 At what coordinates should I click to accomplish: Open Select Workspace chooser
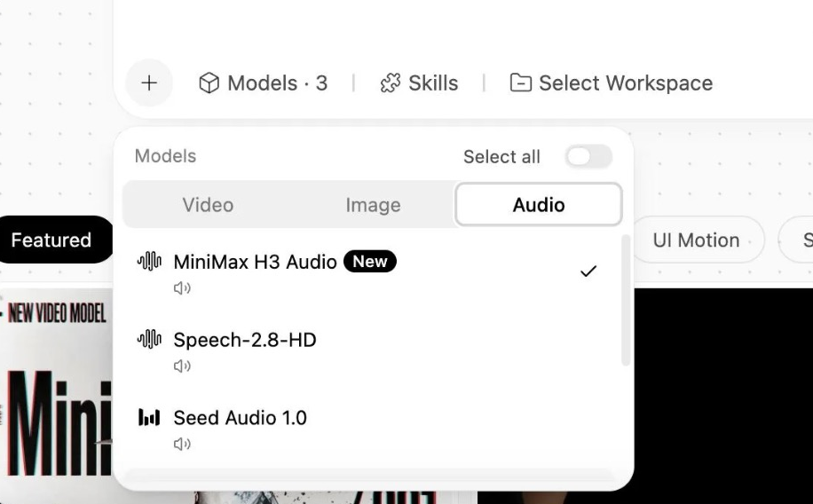pyautogui.click(x=612, y=83)
